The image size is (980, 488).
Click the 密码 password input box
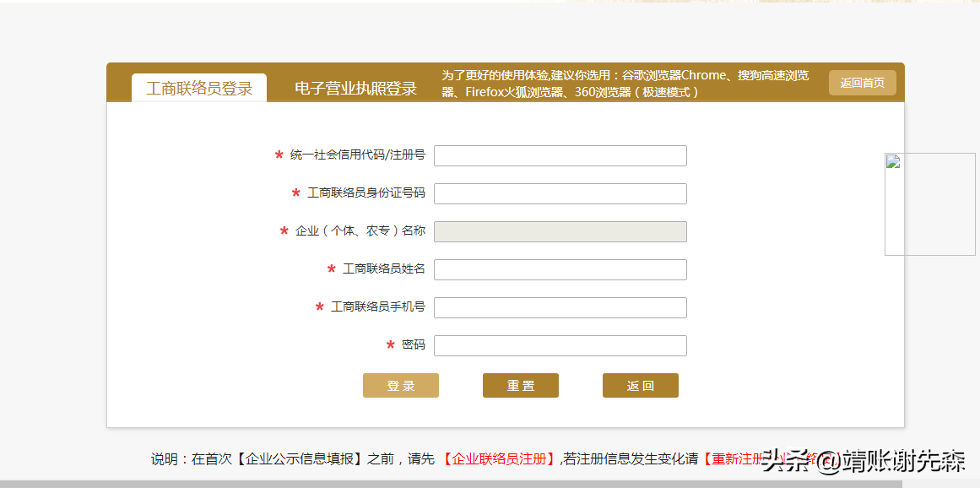tap(560, 345)
